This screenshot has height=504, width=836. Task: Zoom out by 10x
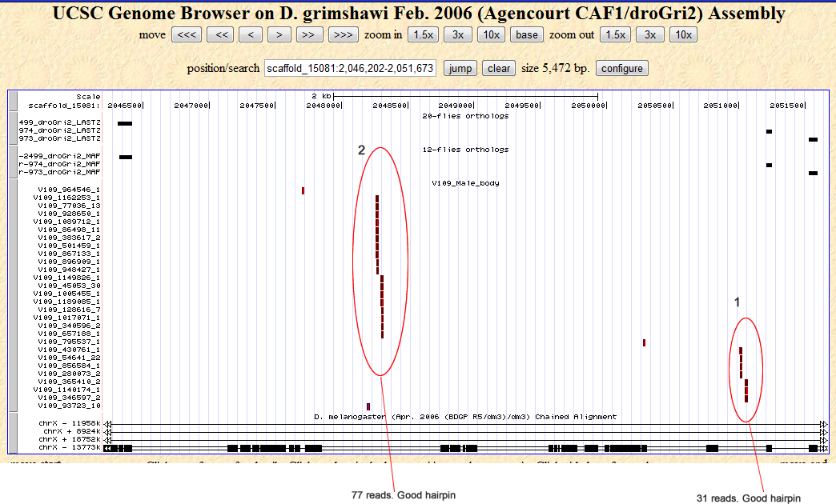[683, 34]
